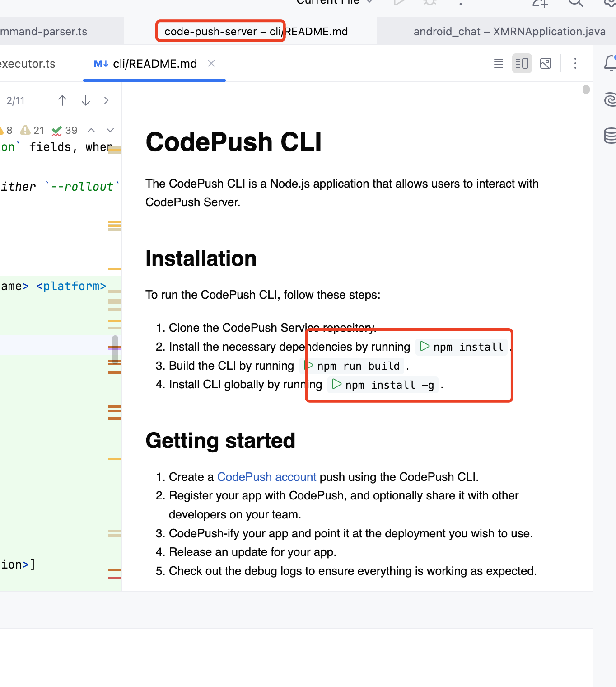The image size is (616, 687).
Task: Click the preview pane scrollbar thumb
Action: point(586,89)
